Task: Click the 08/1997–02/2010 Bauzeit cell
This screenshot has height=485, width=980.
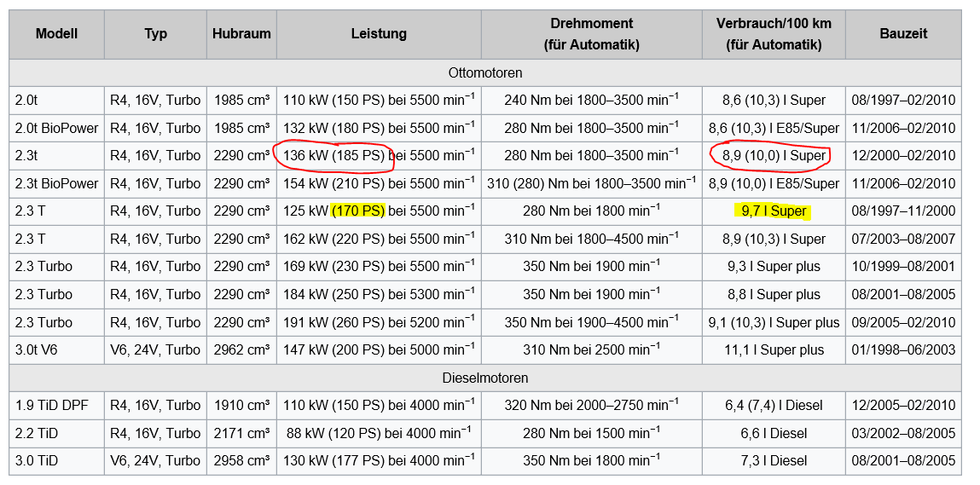Action: (x=903, y=101)
